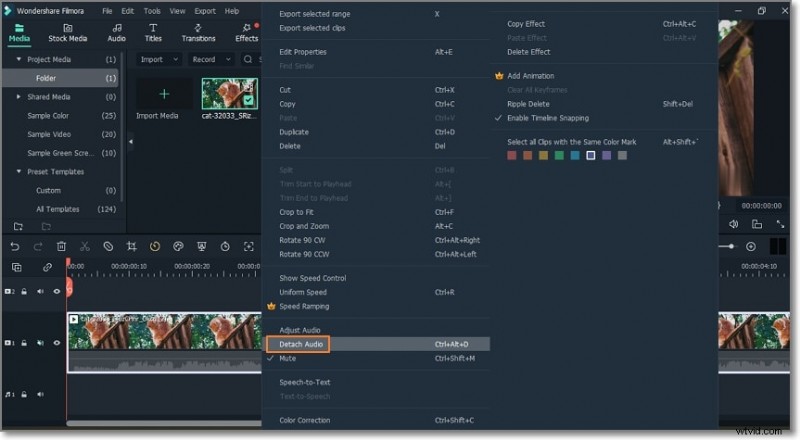Expand the Shared Media tree node

click(19, 96)
